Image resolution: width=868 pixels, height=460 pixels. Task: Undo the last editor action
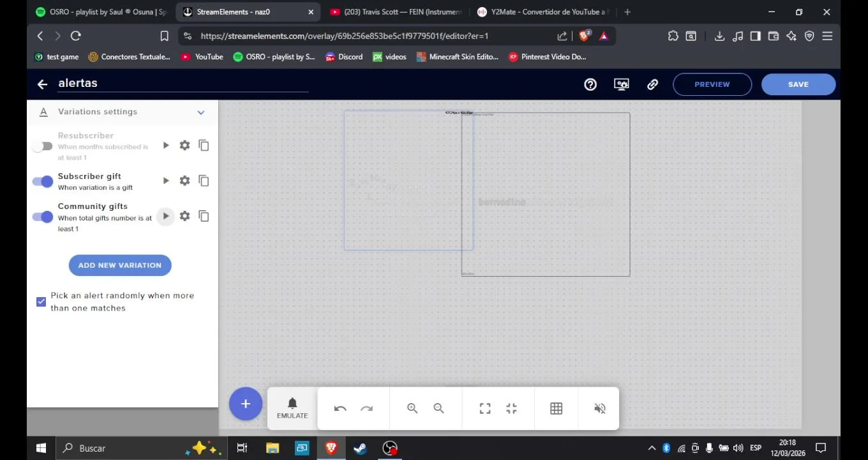340,408
